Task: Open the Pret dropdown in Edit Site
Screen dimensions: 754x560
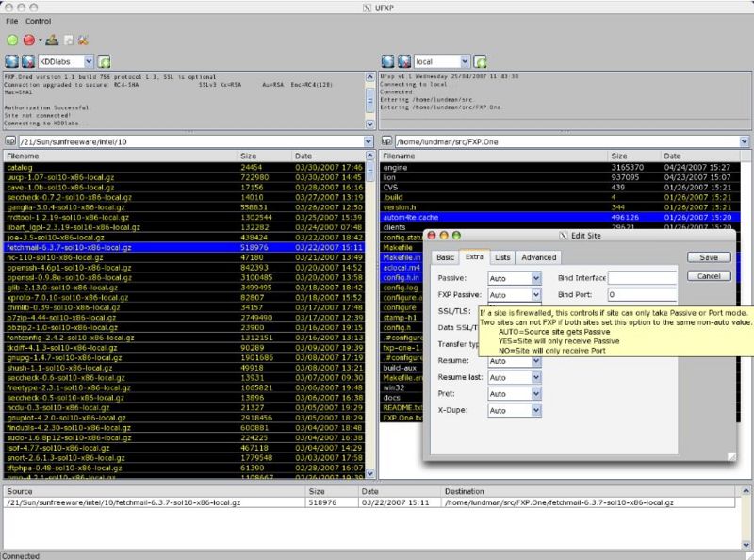Action: point(536,394)
